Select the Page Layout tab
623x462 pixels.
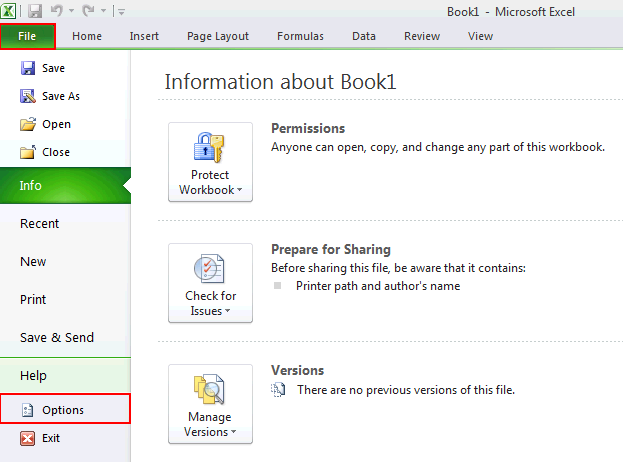click(x=218, y=36)
